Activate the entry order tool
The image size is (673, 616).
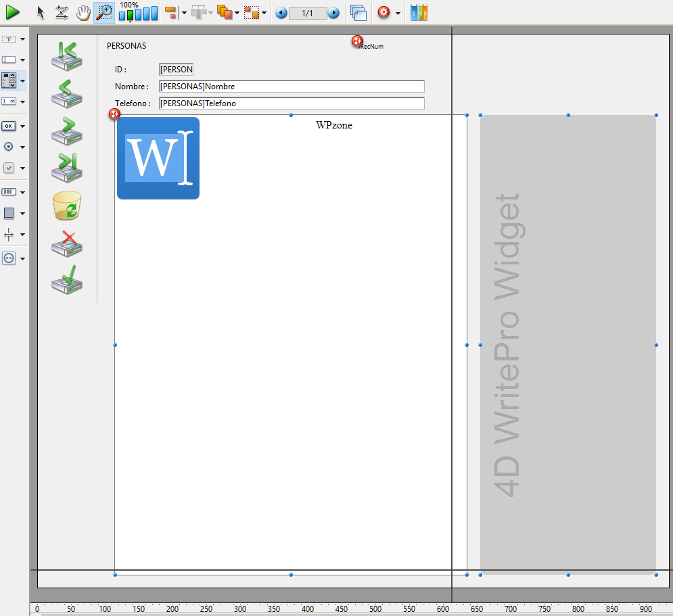tap(62, 12)
